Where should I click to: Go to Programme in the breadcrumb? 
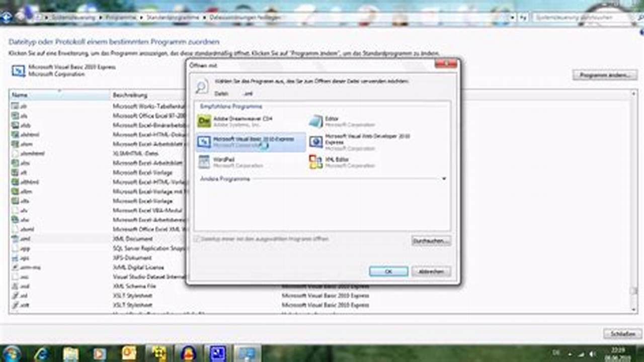click(x=121, y=17)
